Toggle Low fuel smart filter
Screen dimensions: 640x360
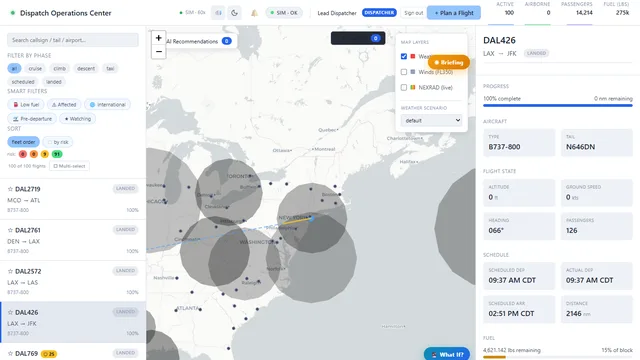(26, 104)
